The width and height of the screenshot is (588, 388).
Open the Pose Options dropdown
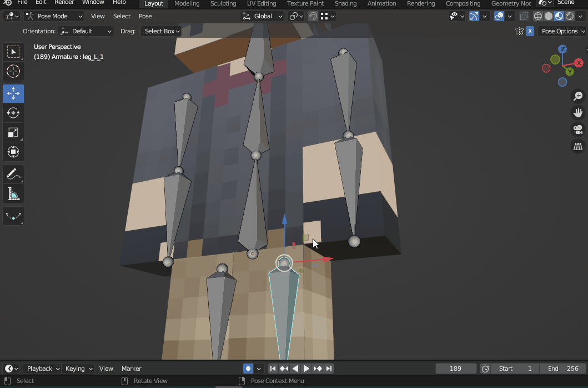click(x=561, y=31)
